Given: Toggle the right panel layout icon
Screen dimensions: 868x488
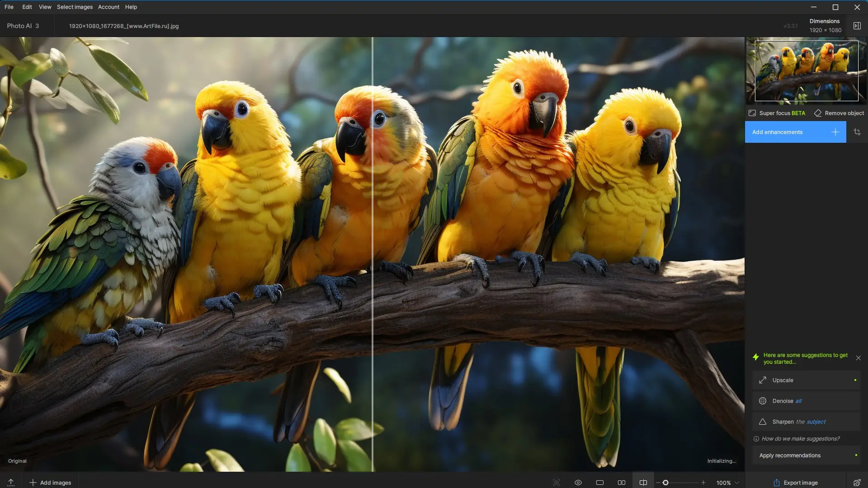Looking at the screenshot, I should click(857, 26).
